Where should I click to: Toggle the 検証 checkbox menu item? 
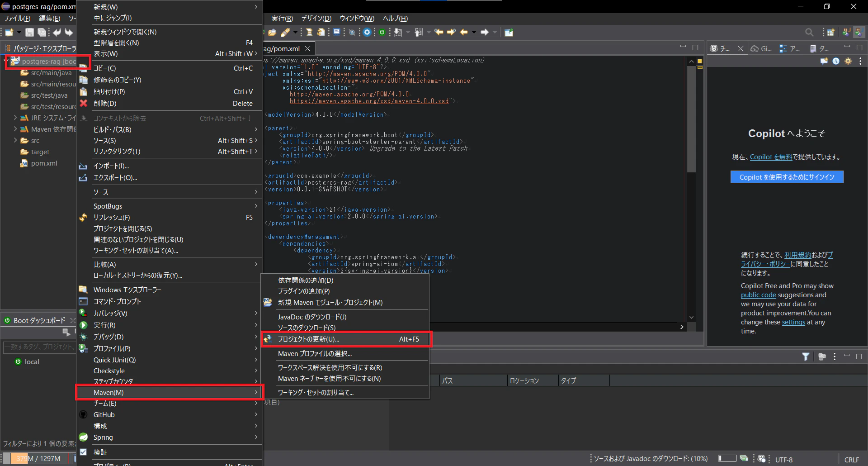tap(169, 452)
